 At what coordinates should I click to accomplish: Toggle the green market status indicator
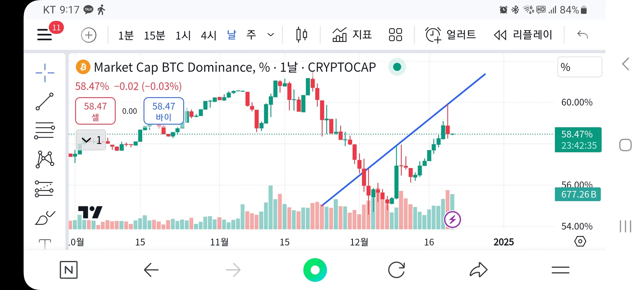pyautogui.click(x=397, y=67)
